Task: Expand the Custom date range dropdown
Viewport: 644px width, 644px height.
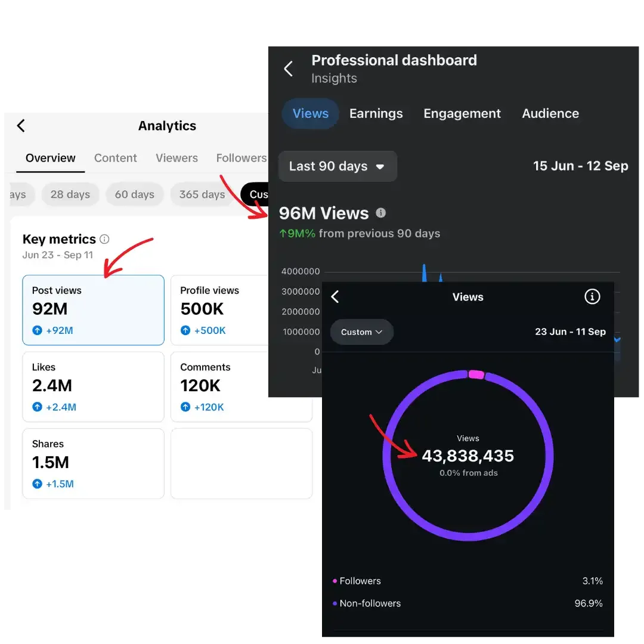Action: (x=361, y=332)
